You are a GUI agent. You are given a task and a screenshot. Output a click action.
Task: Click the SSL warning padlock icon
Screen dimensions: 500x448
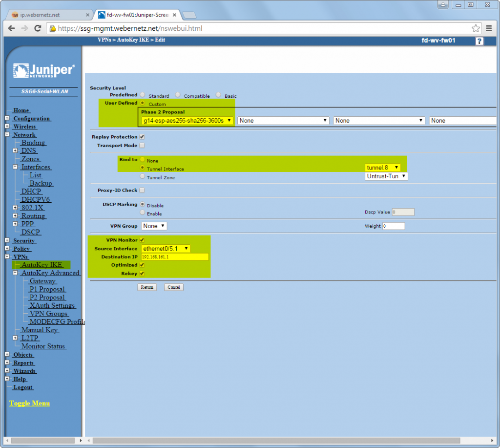coord(53,28)
